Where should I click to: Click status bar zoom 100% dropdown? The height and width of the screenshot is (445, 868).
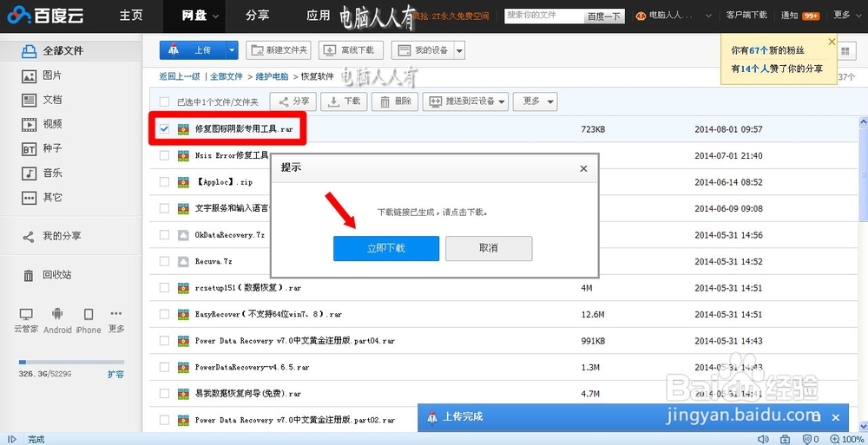tap(848, 439)
